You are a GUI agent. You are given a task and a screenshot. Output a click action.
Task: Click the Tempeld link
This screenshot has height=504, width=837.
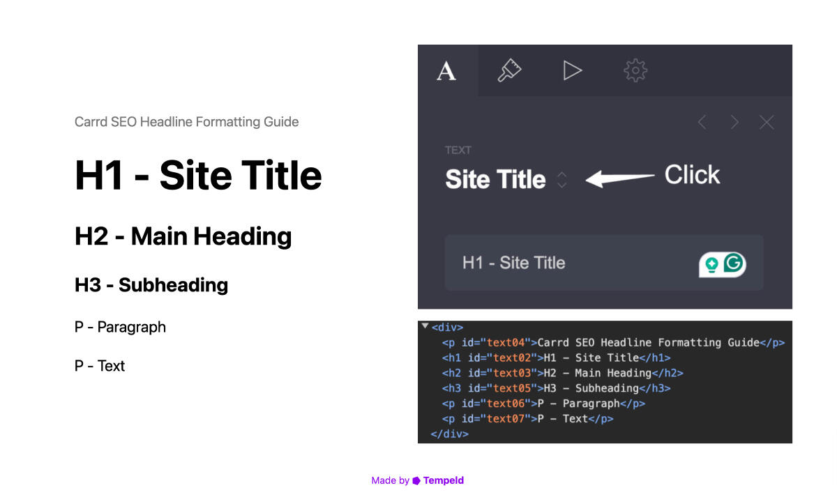coord(444,480)
